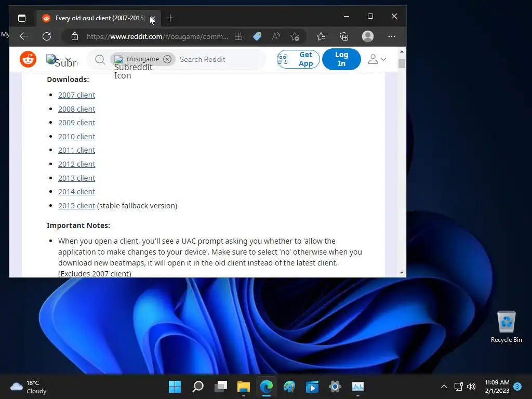Open a new browser tab
532x399 pixels.
point(170,18)
